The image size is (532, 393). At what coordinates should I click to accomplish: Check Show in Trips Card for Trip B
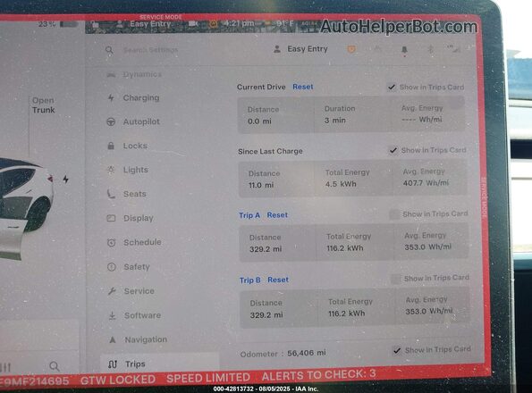click(395, 279)
